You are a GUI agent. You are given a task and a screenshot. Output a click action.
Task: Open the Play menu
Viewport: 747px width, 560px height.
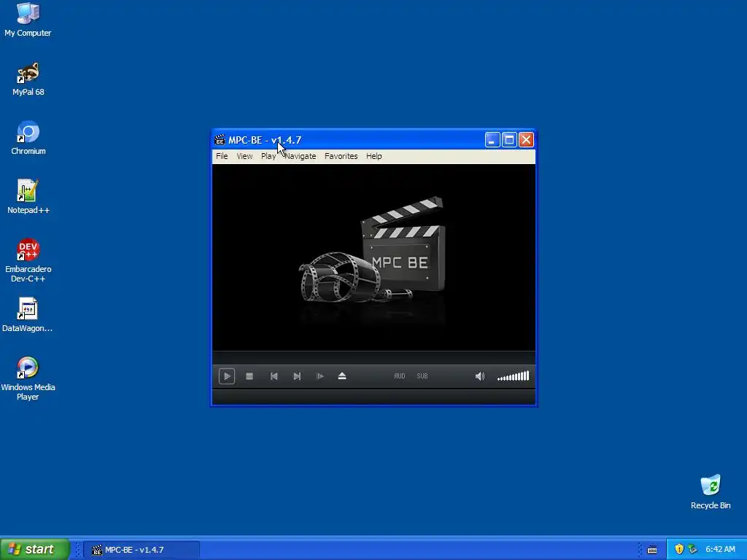click(268, 156)
